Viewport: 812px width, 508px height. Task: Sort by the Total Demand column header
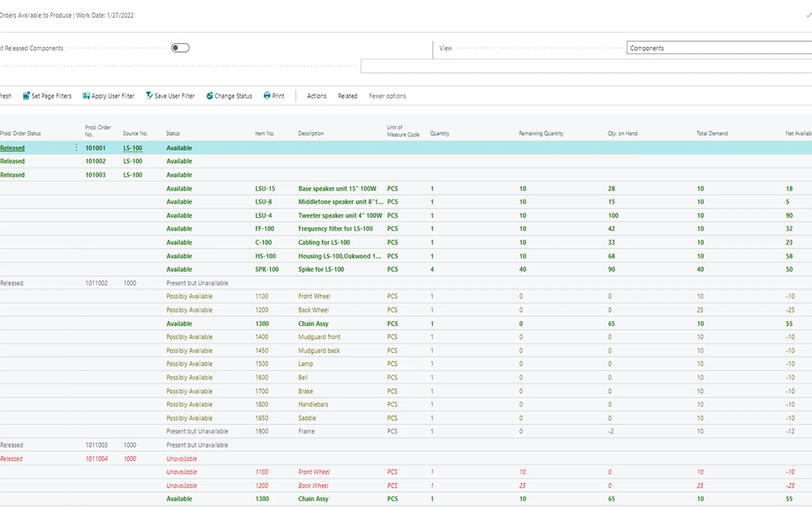[x=712, y=134]
